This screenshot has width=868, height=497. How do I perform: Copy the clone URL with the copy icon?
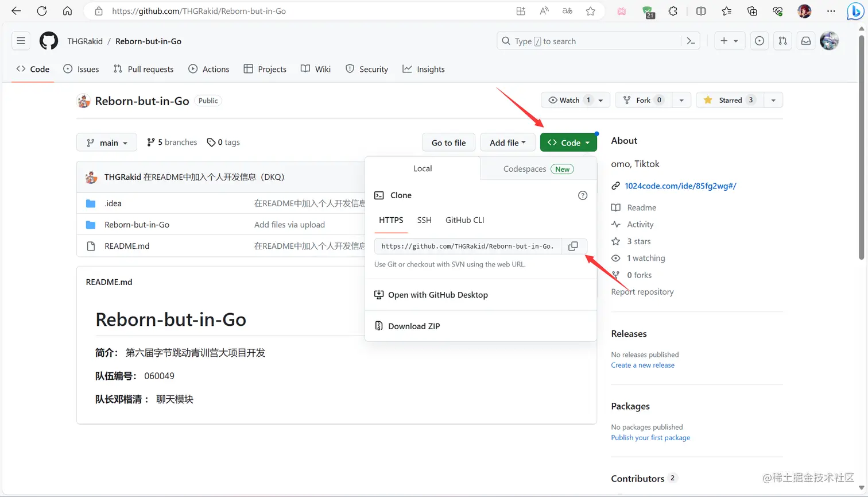click(x=573, y=246)
